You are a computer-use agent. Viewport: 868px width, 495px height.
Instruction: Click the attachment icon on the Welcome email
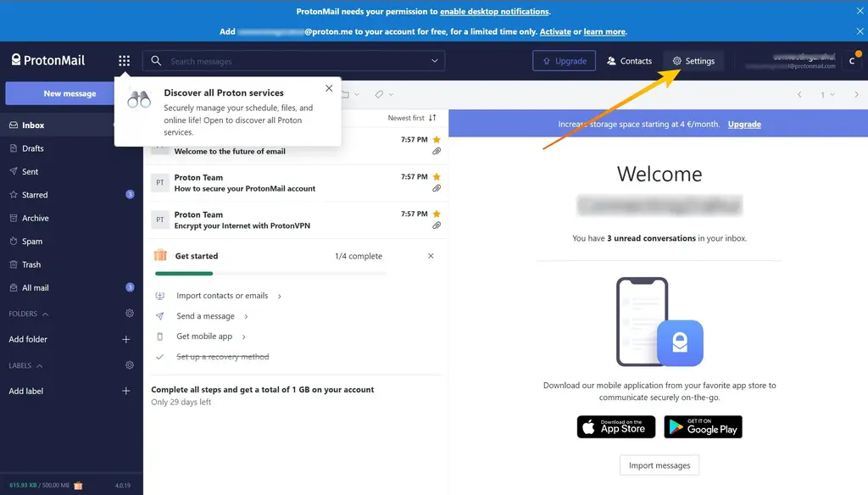tap(437, 151)
